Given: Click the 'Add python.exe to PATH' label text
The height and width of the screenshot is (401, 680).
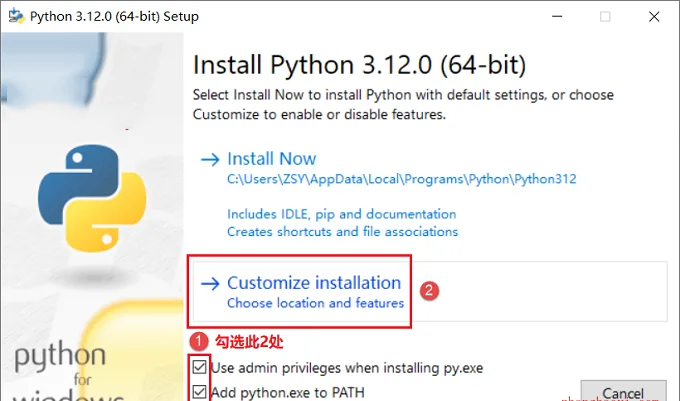Looking at the screenshot, I should [288, 392].
